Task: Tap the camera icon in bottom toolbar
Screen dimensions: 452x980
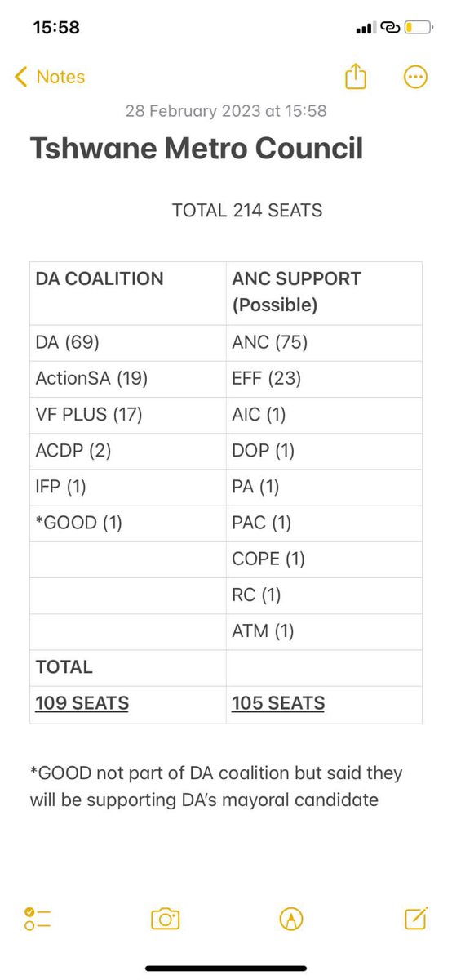Action: [165, 919]
